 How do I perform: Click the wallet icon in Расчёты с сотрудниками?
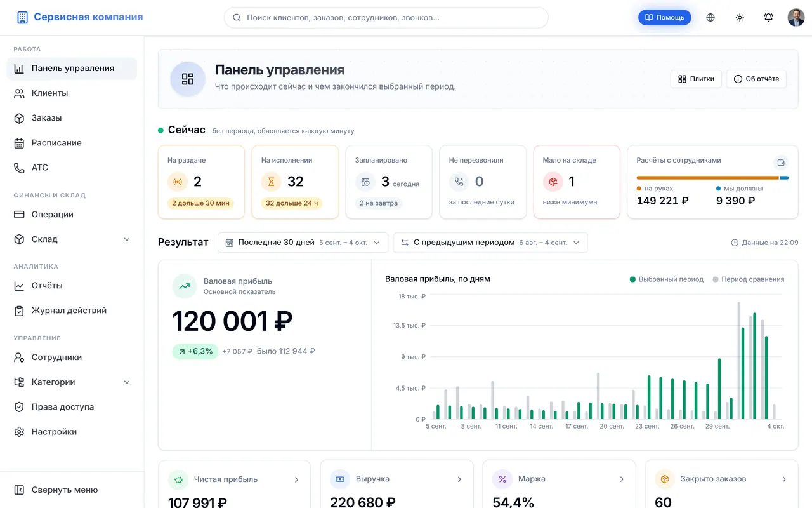(x=781, y=162)
